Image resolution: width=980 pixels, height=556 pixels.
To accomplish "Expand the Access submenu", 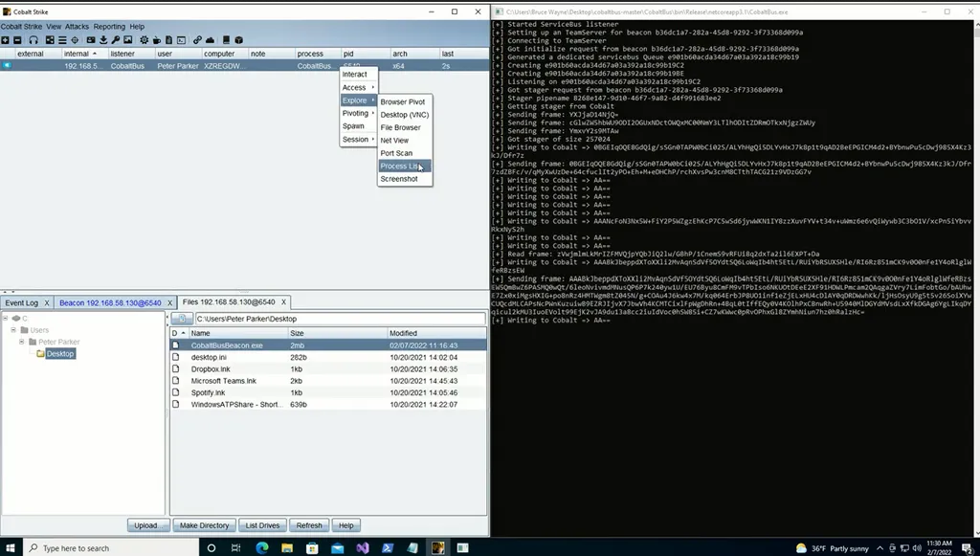I will tap(358, 87).
